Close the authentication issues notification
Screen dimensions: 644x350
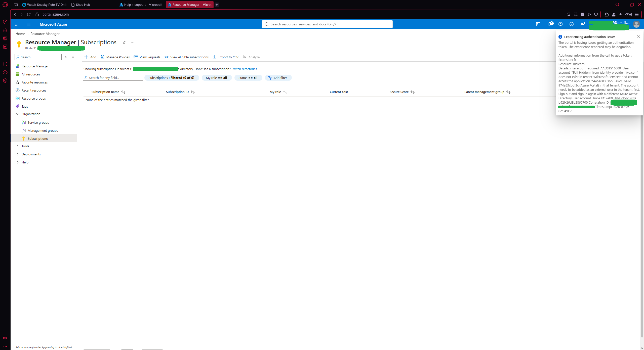pyautogui.click(x=638, y=36)
